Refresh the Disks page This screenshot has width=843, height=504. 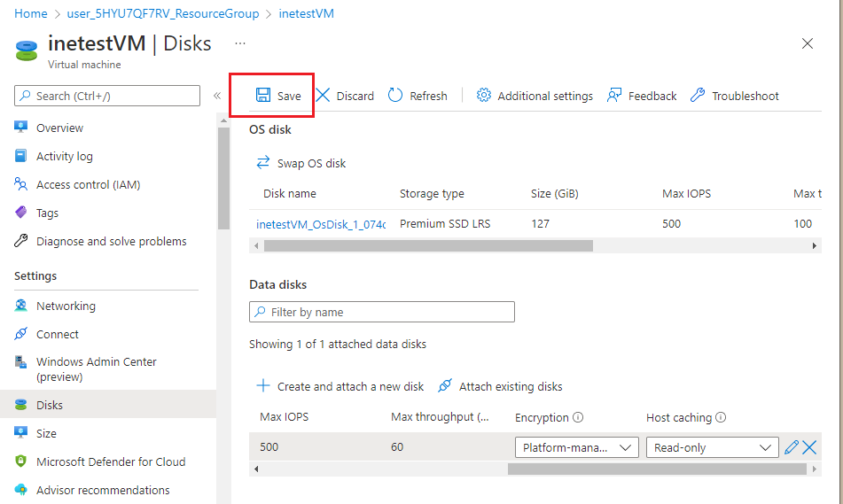point(418,96)
